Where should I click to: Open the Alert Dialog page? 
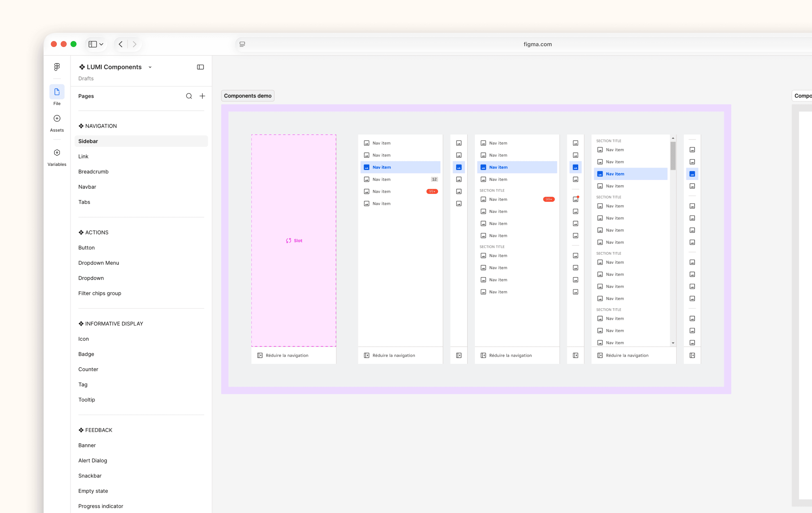click(x=93, y=461)
